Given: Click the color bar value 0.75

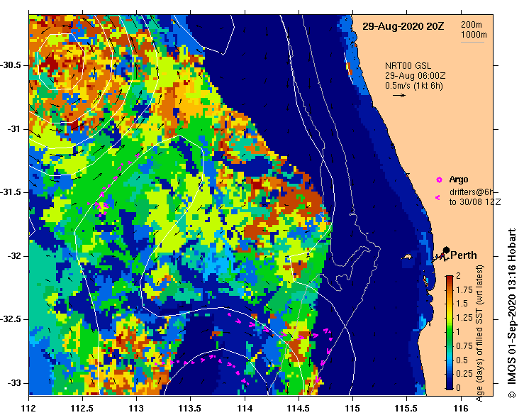Looking at the screenshot, I should pyautogui.click(x=464, y=346).
